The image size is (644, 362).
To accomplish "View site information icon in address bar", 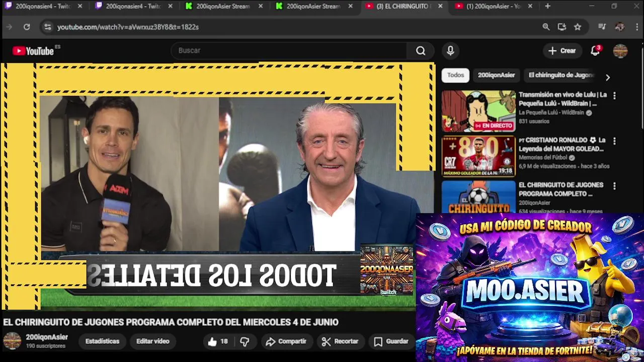I will [47, 27].
